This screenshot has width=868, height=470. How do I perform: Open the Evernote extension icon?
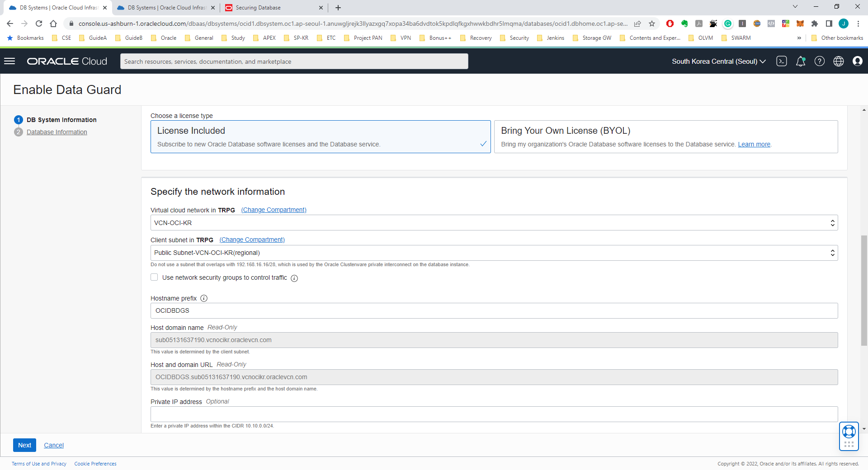684,23
